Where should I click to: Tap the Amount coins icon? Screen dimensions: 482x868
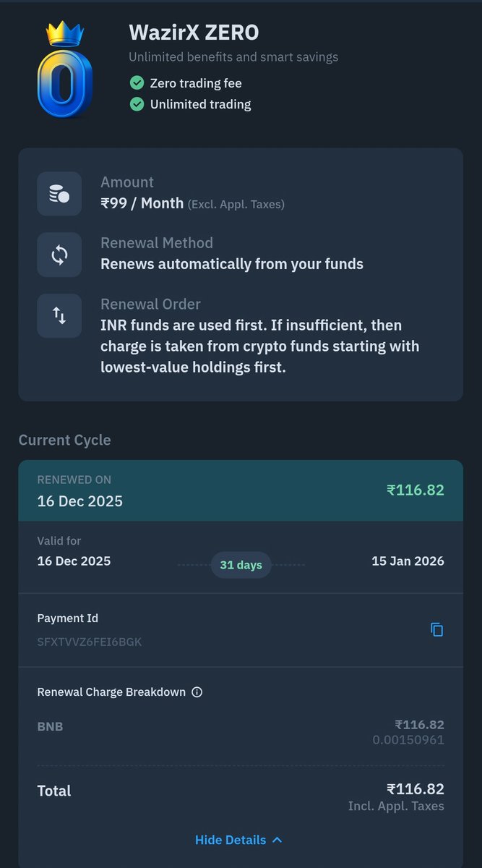(x=59, y=194)
